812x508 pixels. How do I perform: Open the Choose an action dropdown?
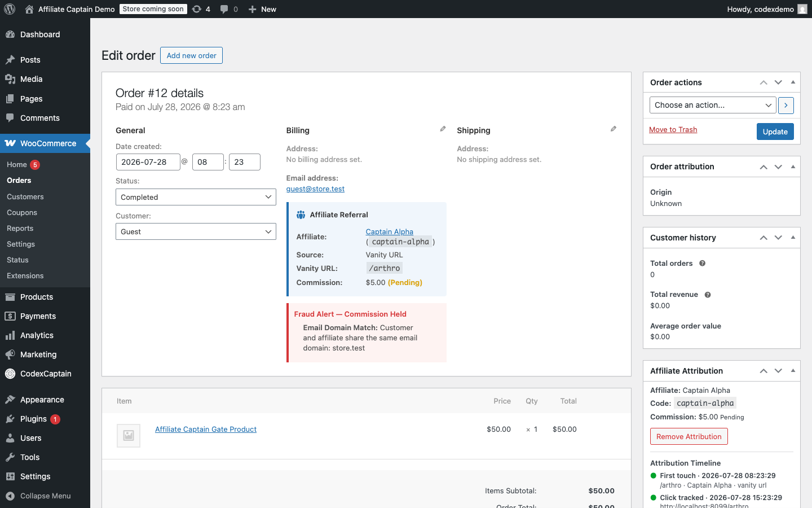pos(713,105)
